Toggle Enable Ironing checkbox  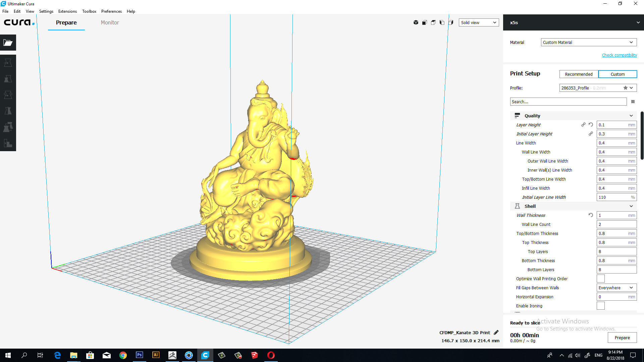pyautogui.click(x=601, y=306)
